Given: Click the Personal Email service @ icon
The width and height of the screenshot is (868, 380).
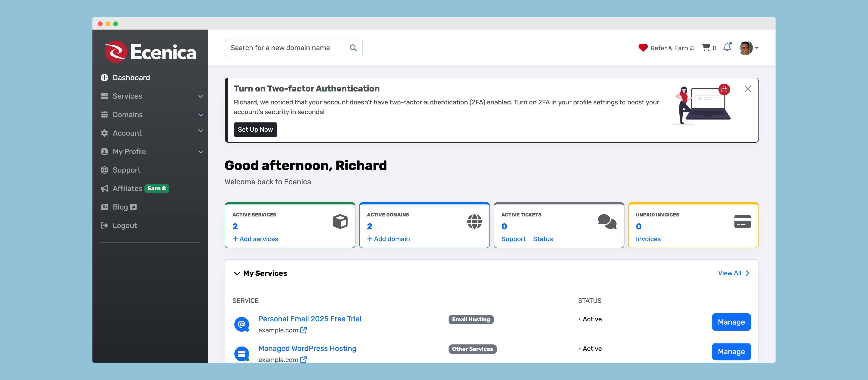Looking at the screenshot, I should pos(241,324).
